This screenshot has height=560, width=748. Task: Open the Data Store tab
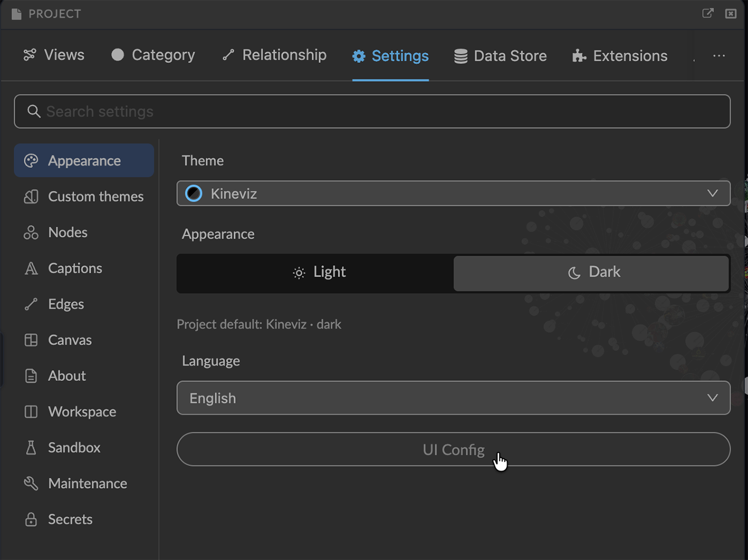click(500, 56)
